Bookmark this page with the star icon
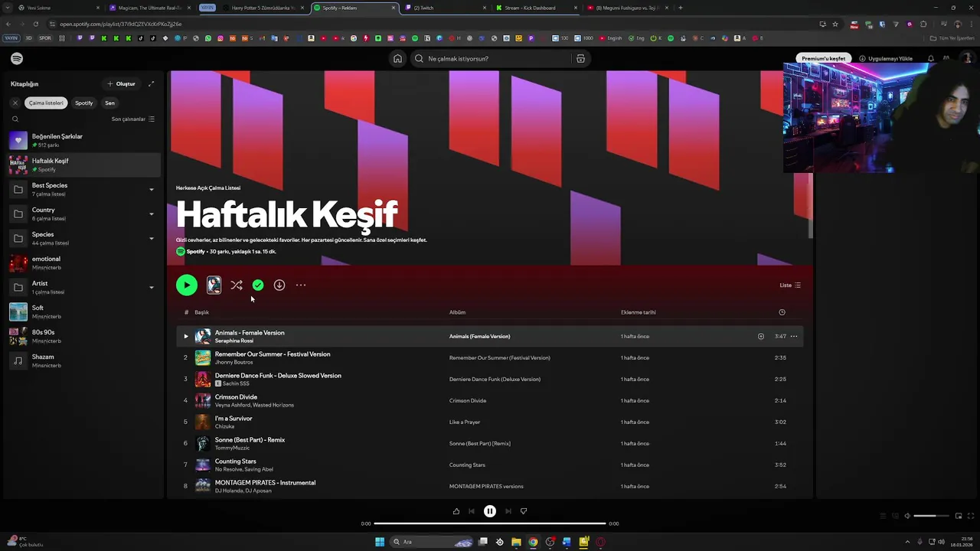 pos(835,24)
